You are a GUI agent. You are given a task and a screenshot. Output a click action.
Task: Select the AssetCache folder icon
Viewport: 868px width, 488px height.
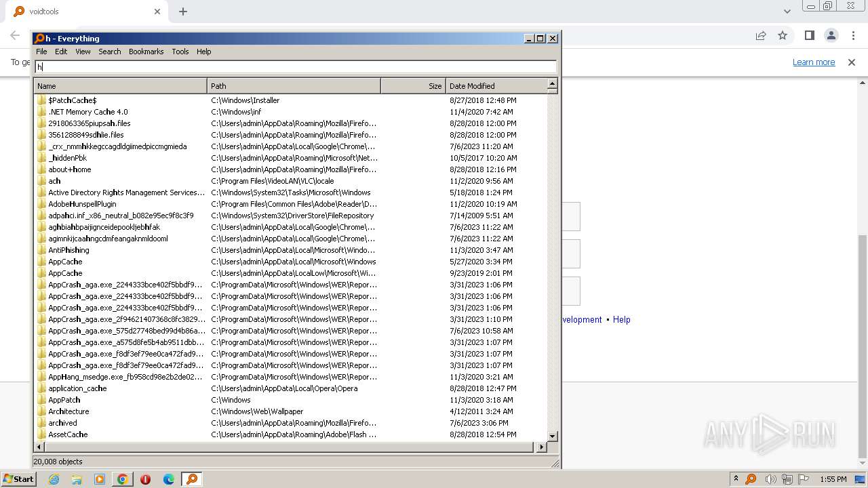click(41, 434)
